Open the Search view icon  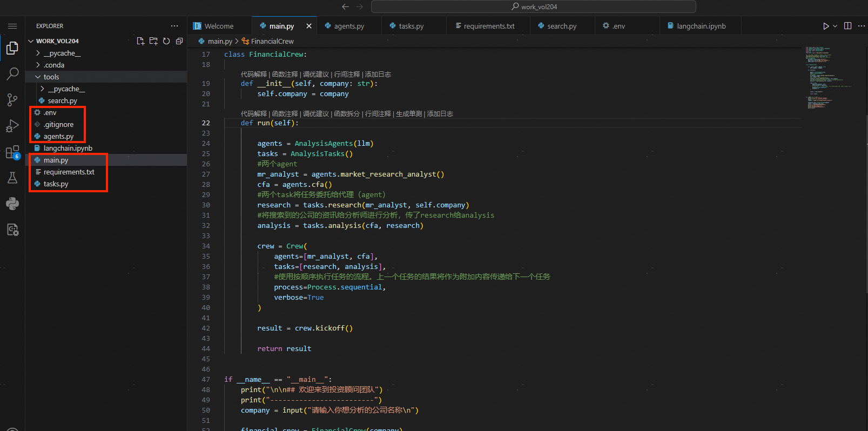click(12, 74)
